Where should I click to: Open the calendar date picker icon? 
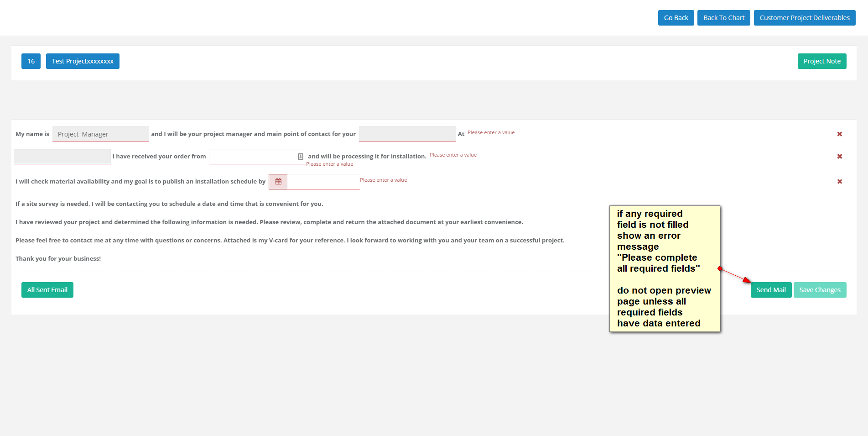click(278, 182)
